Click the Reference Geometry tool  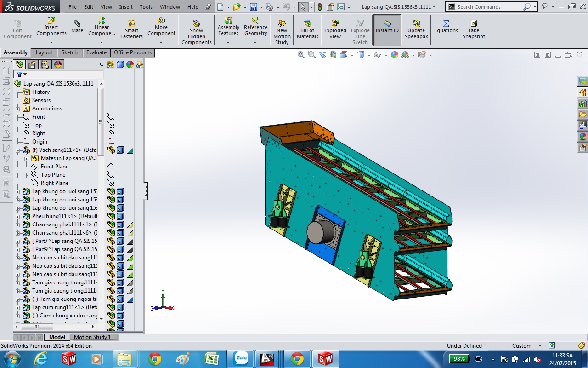[x=256, y=27]
